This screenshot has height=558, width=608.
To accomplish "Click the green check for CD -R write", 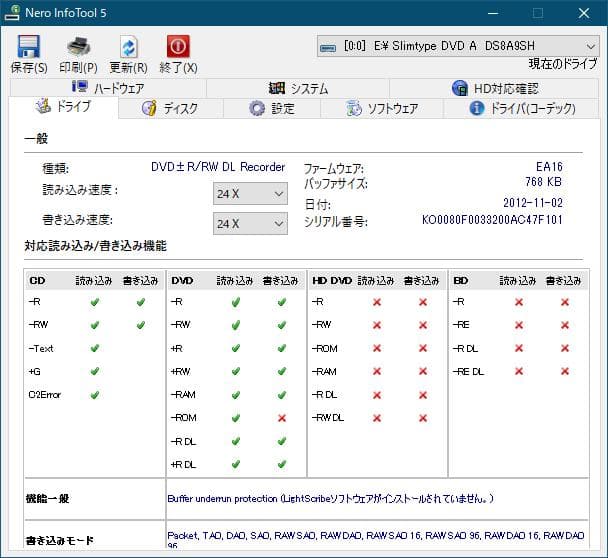I will (141, 302).
